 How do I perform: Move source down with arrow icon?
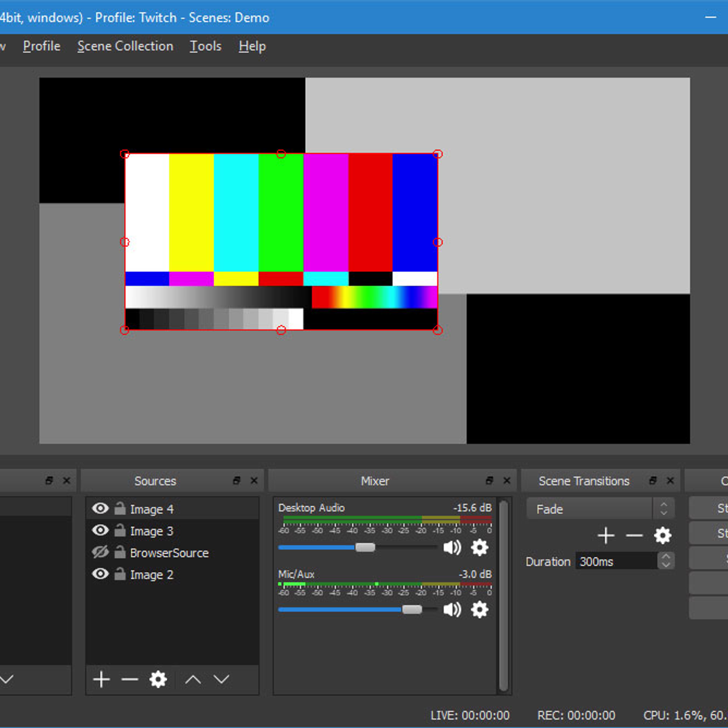point(221,679)
